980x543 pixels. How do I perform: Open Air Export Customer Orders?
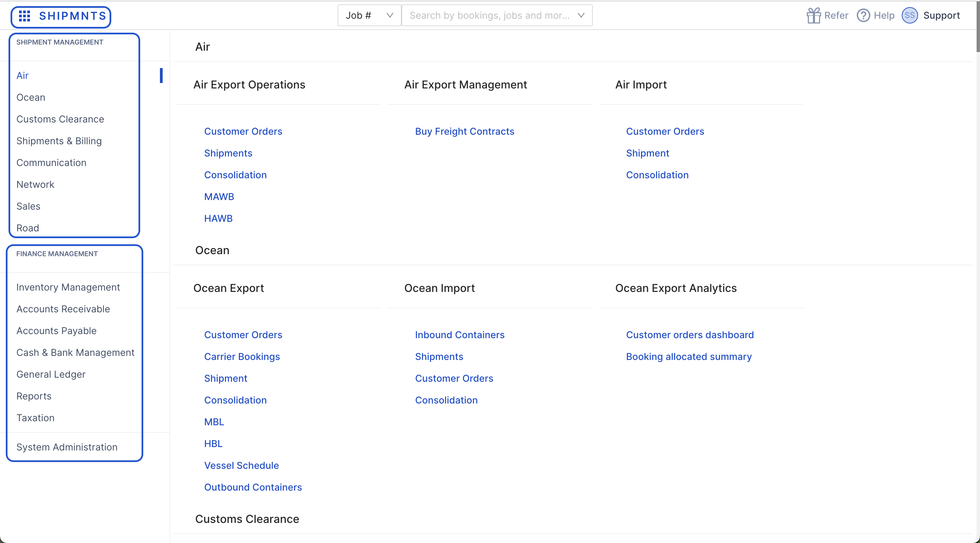243,131
